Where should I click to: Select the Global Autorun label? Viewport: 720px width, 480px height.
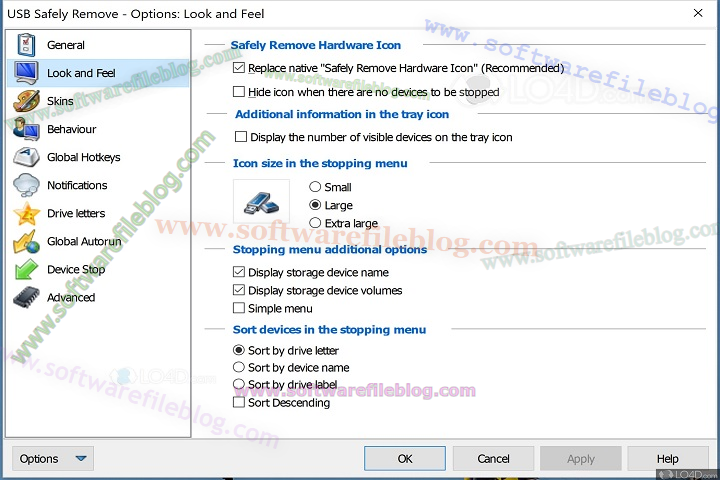(x=84, y=241)
